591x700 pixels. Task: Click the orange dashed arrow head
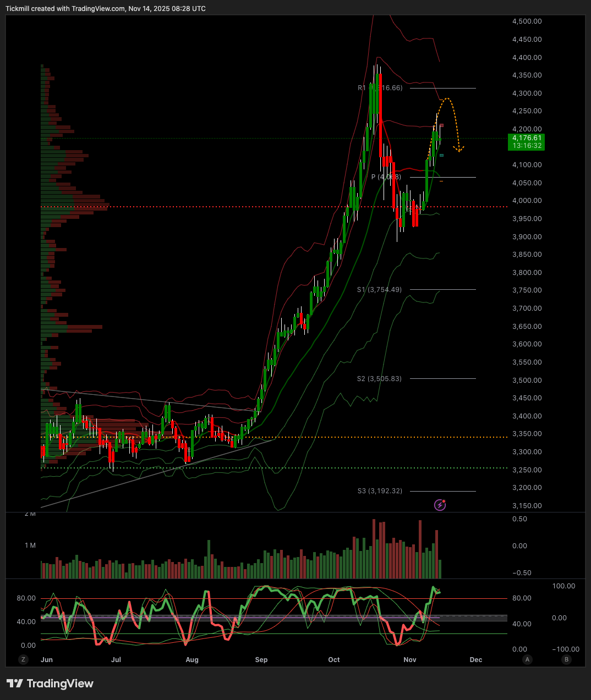(x=458, y=148)
